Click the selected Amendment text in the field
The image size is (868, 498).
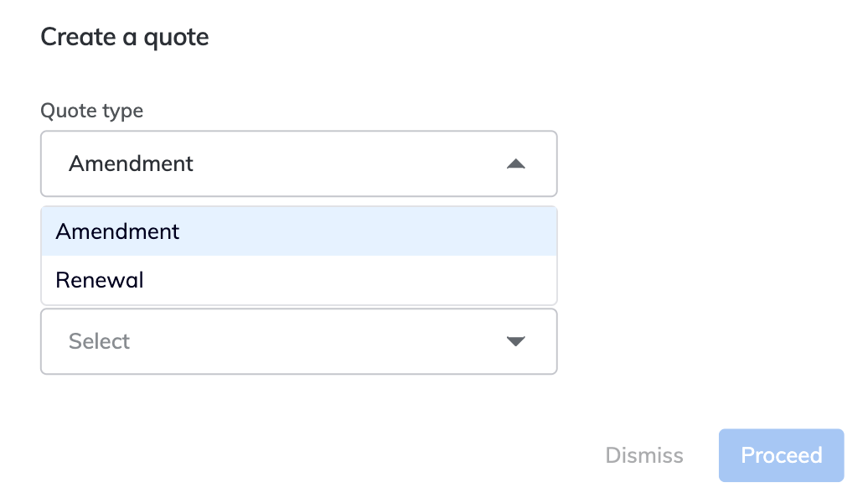click(x=131, y=163)
